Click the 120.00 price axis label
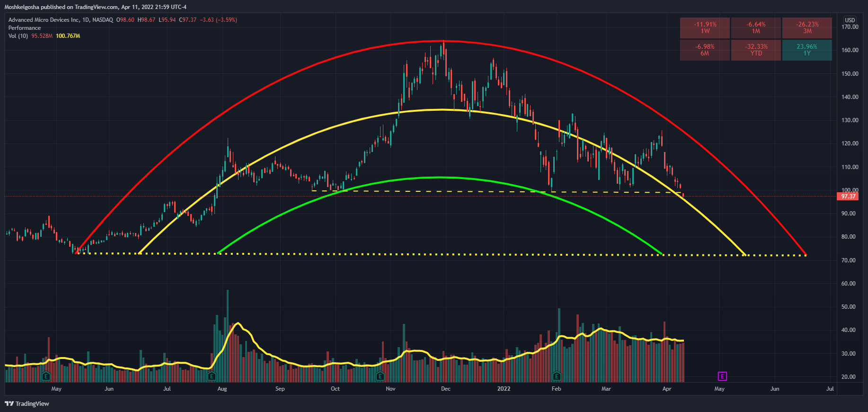This screenshot has height=412, width=868. click(850, 143)
